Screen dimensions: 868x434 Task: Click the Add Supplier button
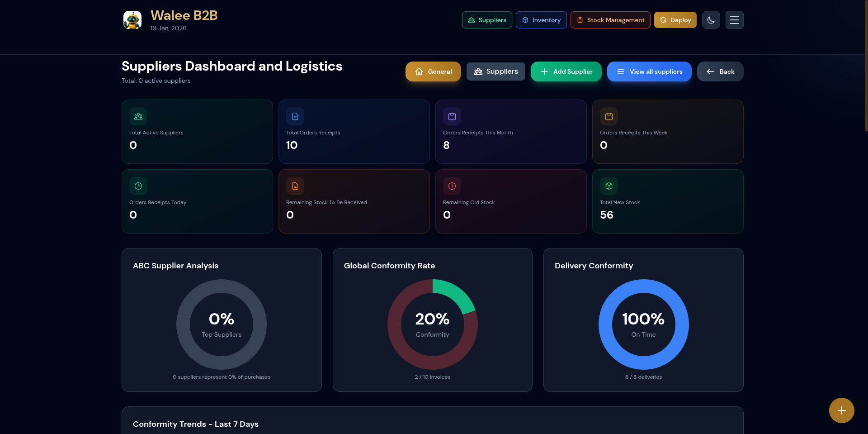566,72
